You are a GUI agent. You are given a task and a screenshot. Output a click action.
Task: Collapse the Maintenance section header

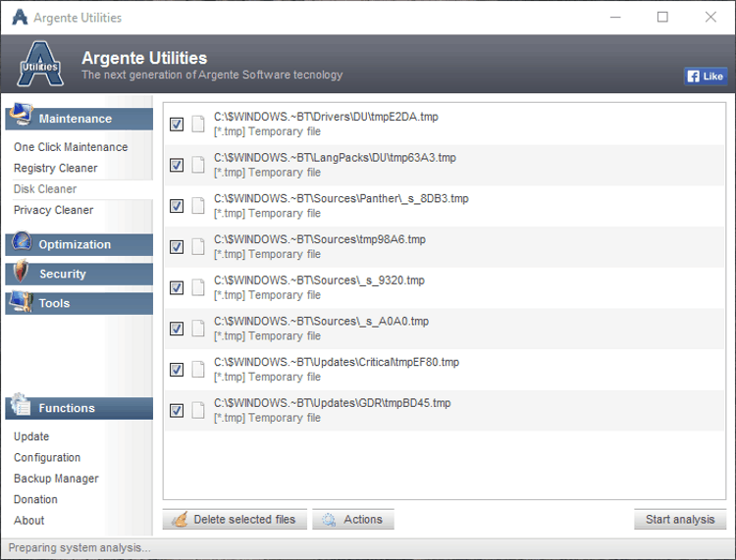[79, 119]
